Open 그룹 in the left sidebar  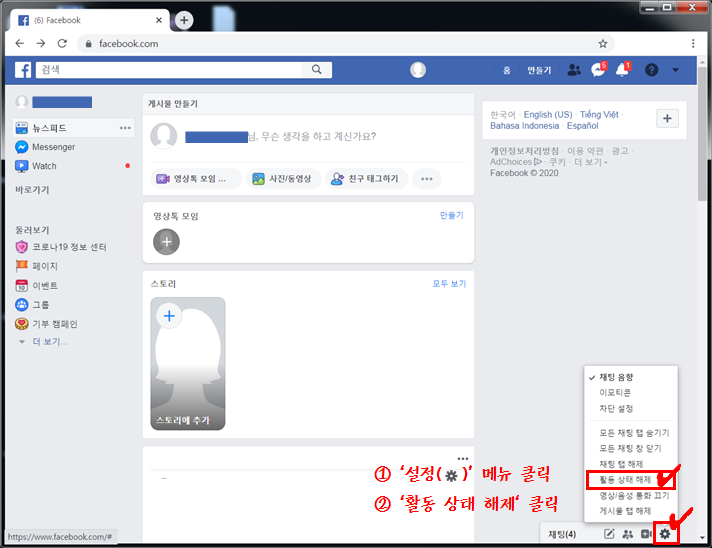(33, 305)
